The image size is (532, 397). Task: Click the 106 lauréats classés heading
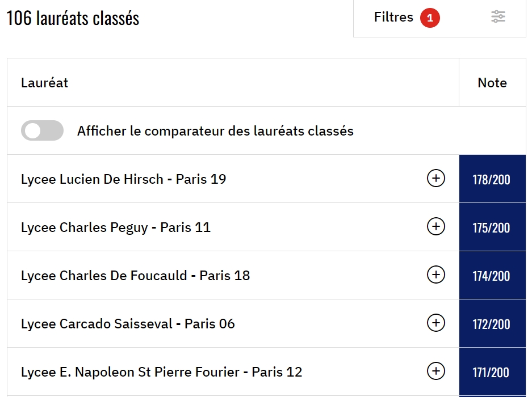point(73,18)
